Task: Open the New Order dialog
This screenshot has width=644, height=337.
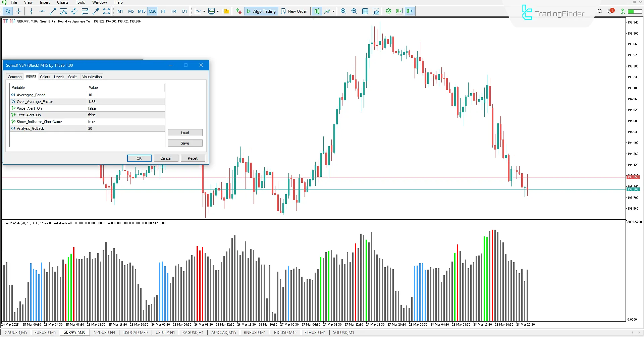Action: [294, 11]
